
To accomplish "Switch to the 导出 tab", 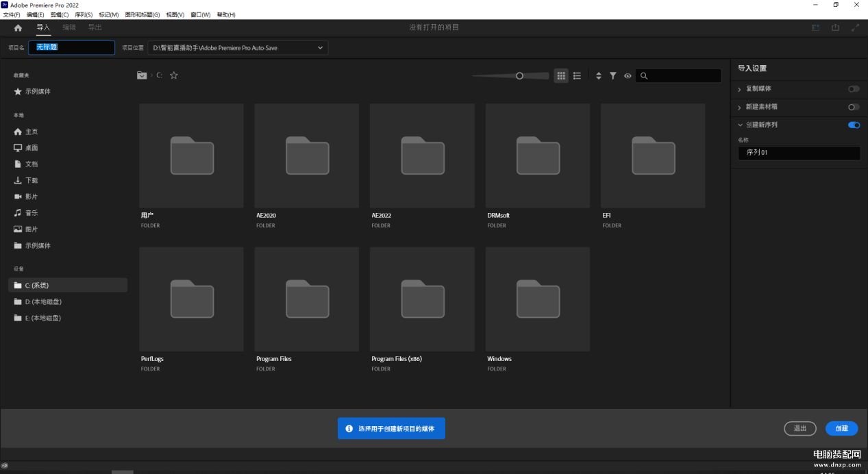I will tap(95, 27).
